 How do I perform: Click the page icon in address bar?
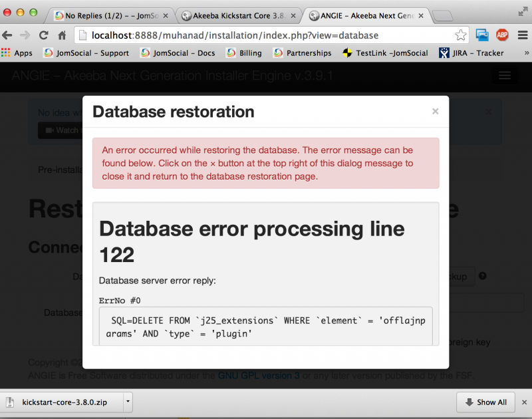[x=82, y=35]
